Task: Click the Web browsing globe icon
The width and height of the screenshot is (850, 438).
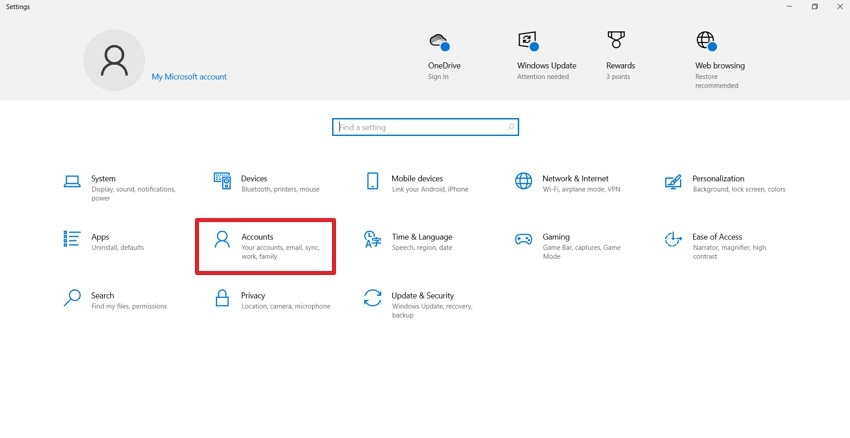Action: [x=706, y=41]
